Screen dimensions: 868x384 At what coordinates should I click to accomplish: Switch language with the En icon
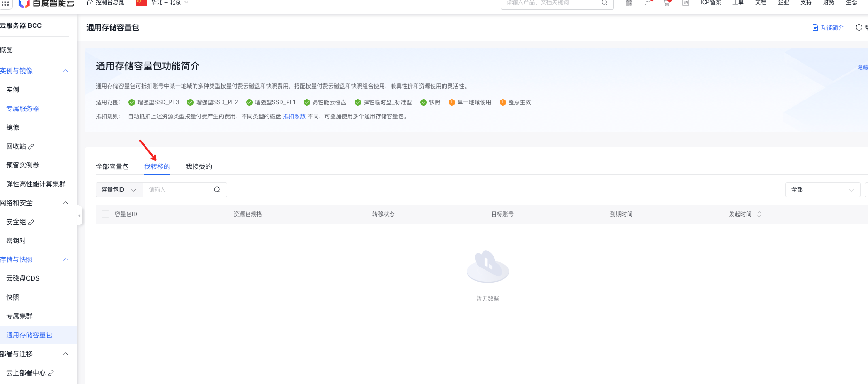(685, 3)
